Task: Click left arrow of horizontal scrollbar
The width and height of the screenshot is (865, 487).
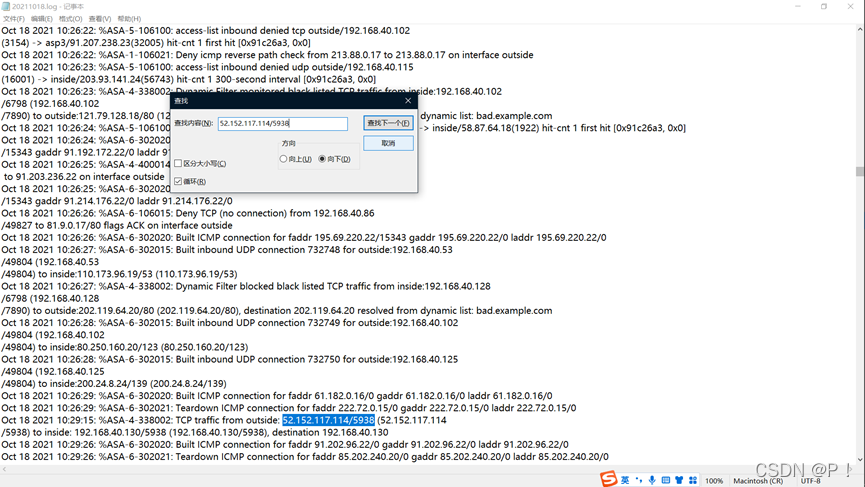Action: (x=4, y=469)
